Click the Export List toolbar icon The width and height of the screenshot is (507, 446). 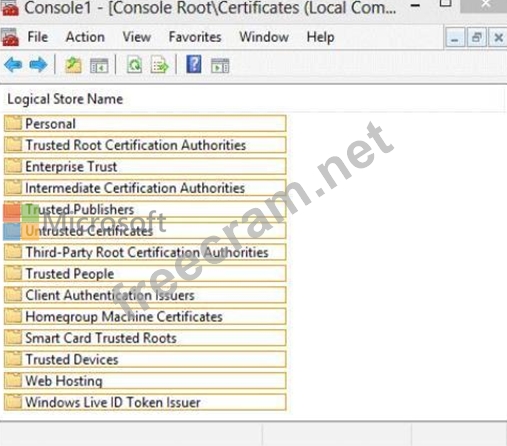[x=160, y=65]
